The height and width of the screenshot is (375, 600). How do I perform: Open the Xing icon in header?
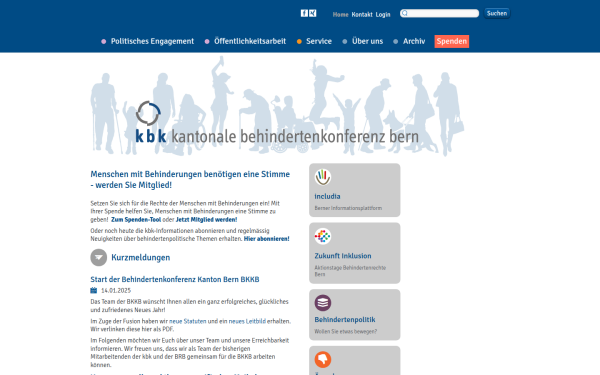pyautogui.click(x=313, y=13)
